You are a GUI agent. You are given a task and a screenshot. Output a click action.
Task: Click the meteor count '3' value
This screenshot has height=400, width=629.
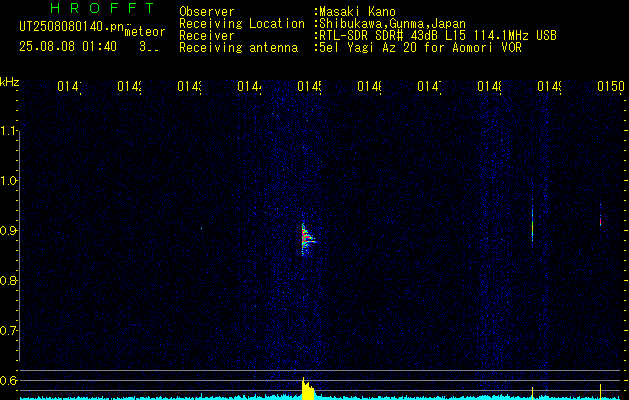pyautogui.click(x=143, y=47)
